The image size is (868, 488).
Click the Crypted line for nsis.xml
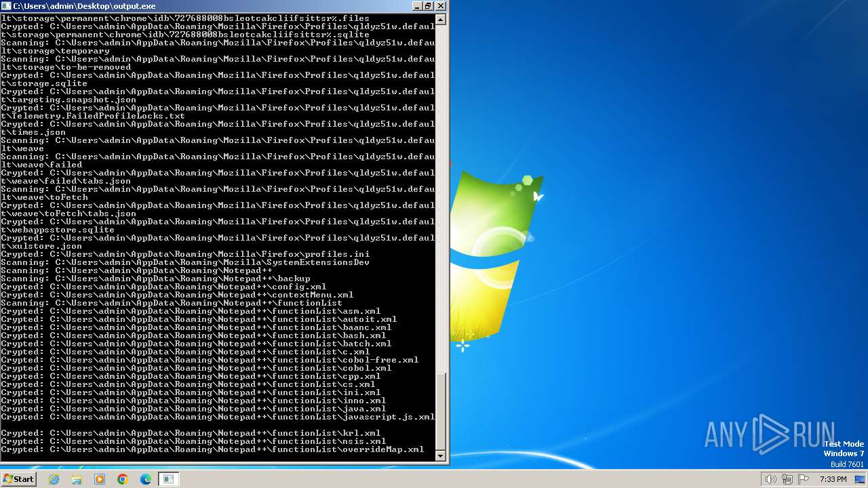pos(193,441)
